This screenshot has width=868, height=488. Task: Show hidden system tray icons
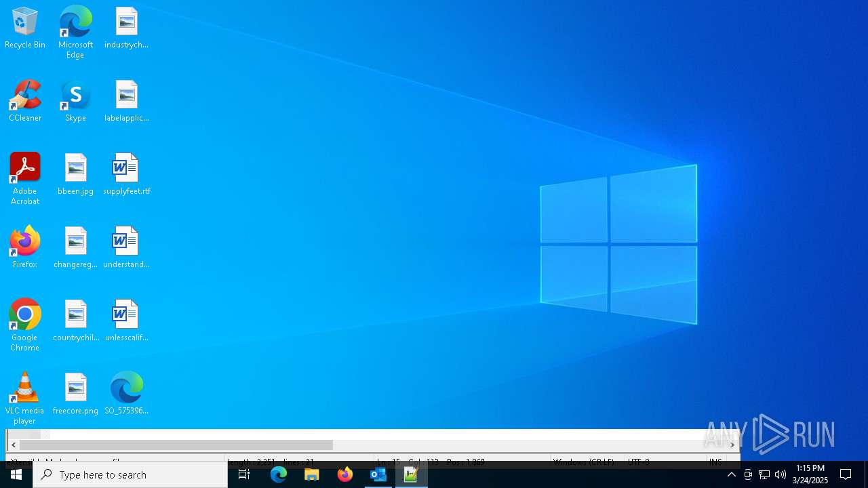pyautogui.click(x=732, y=474)
